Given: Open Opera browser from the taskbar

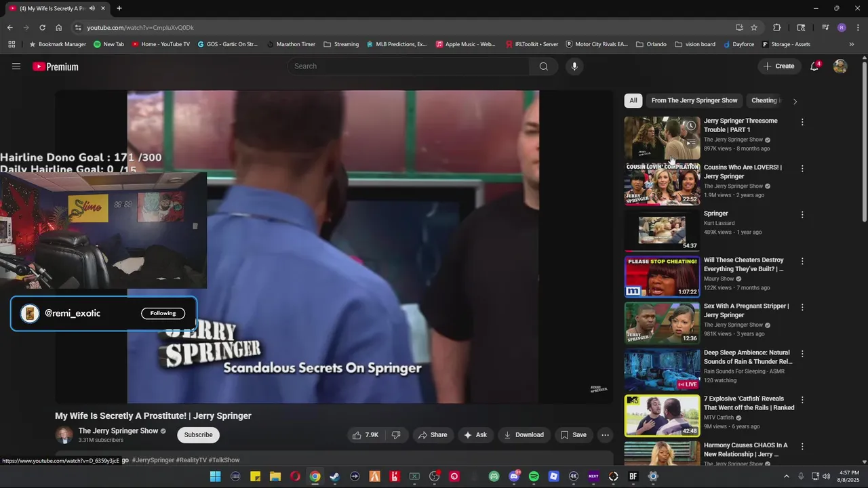Looking at the screenshot, I should click(x=295, y=476).
